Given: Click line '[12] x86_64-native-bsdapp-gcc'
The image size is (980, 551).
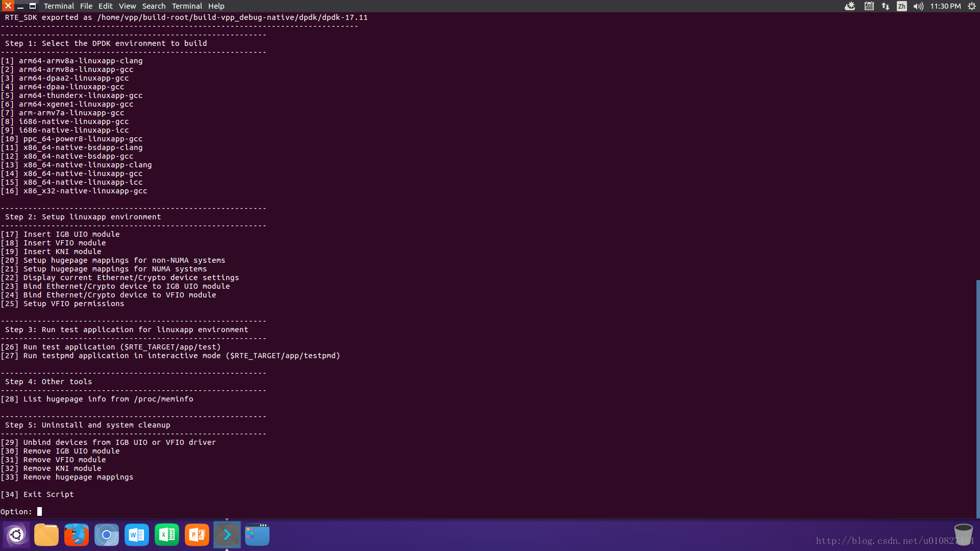Looking at the screenshot, I should point(67,156).
